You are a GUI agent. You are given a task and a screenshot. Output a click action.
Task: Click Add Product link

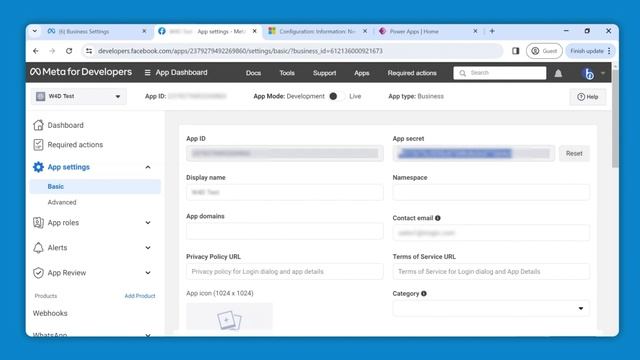pyautogui.click(x=140, y=296)
